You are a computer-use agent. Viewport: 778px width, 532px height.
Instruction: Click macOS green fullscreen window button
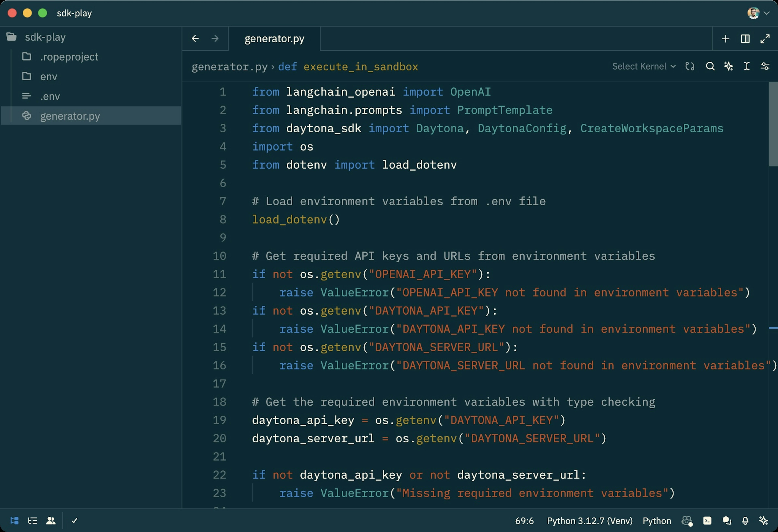coord(43,13)
